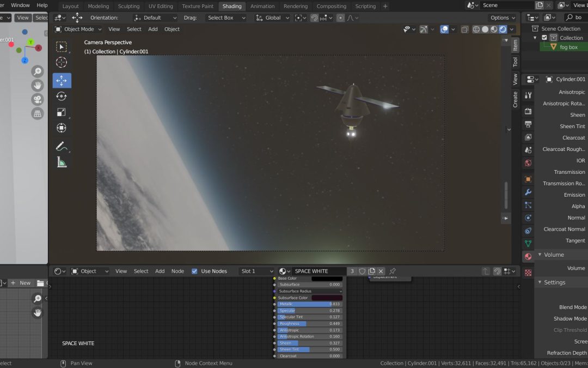This screenshot has height=368, width=588.
Task: Select the Select Box tool in toolbar
Action: (62, 46)
